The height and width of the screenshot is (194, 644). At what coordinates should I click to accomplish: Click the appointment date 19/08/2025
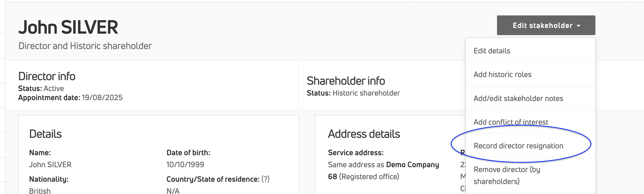(102, 98)
